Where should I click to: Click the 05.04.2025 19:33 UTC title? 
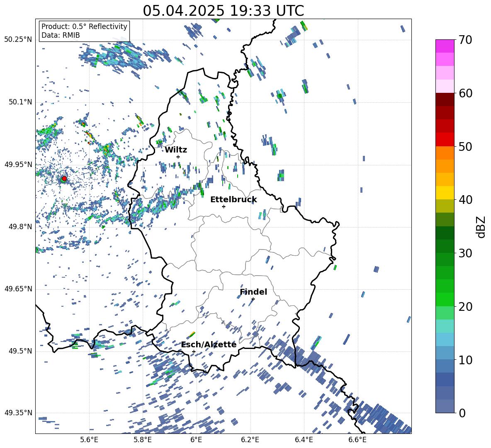click(x=224, y=11)
